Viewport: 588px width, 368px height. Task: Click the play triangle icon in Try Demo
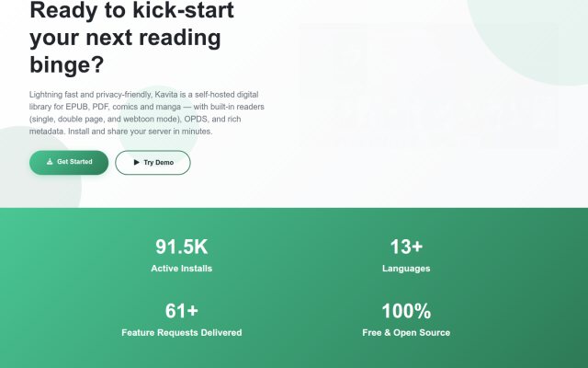[137, 163]
